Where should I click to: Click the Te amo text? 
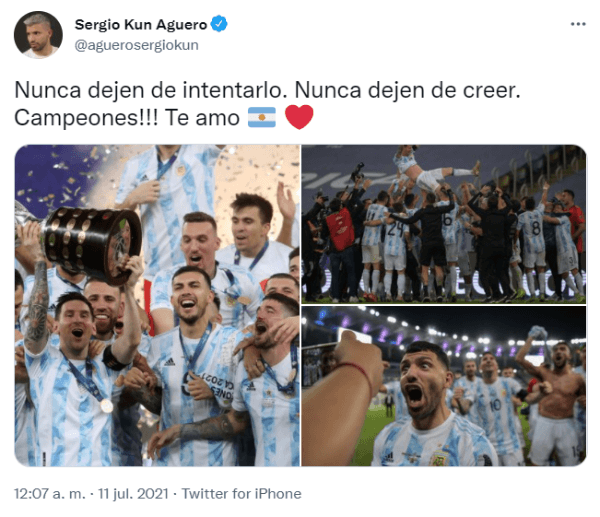(x=202, y=117)
